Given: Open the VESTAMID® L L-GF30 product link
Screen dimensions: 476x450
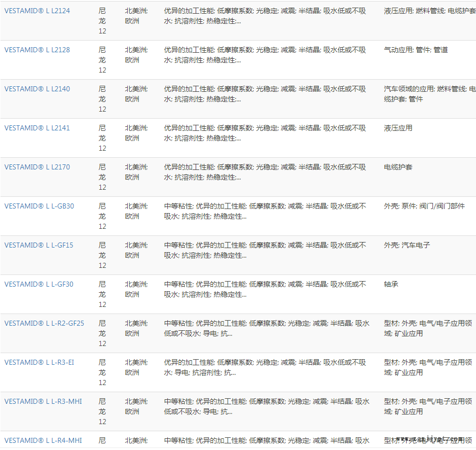Looking at the screenshot, I should pyautogui.click(x=39, y=285).
